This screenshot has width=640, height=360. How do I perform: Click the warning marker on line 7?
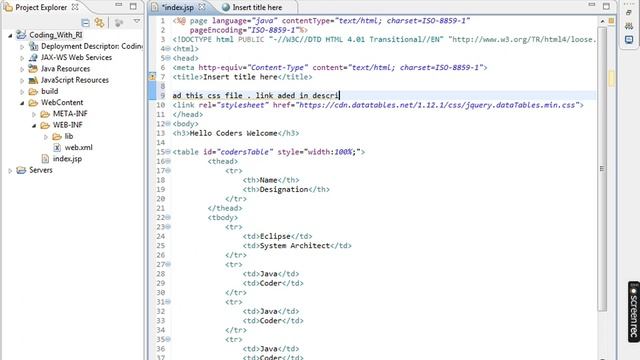[x=152, y=76]
